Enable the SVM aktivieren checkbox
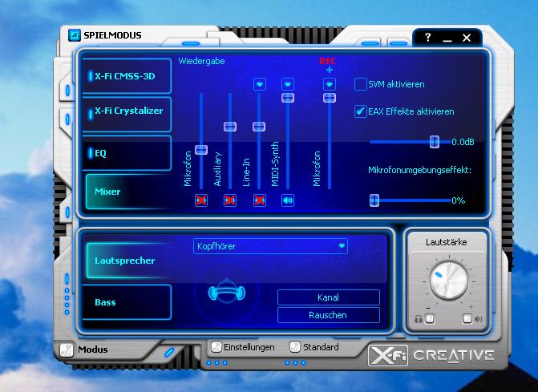 tap(360, 84)
